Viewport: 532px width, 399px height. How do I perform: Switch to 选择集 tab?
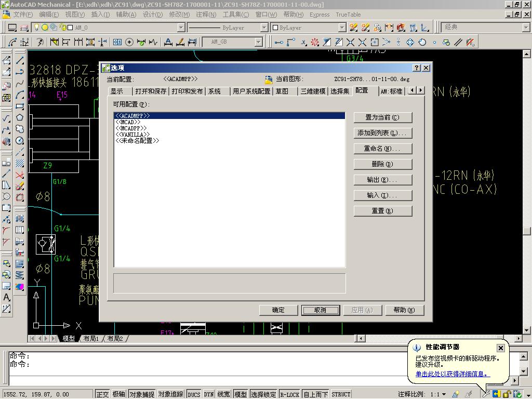(340, 91)
